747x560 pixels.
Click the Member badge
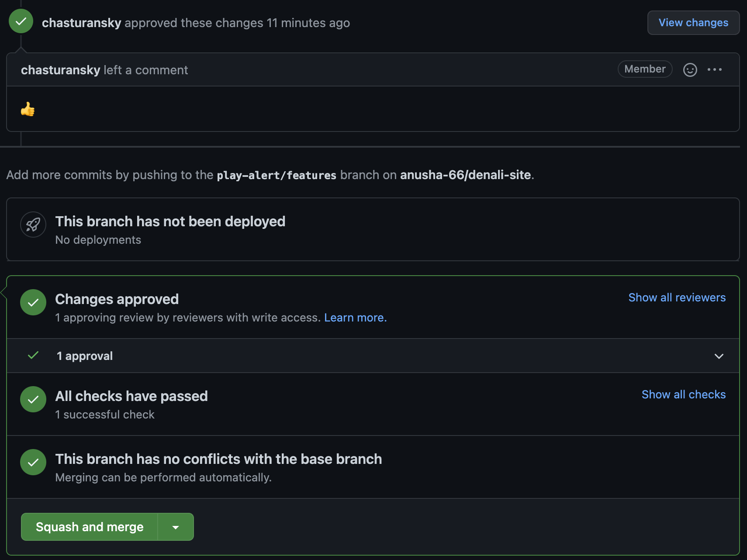pyautogui.click(x=645, y=69)
